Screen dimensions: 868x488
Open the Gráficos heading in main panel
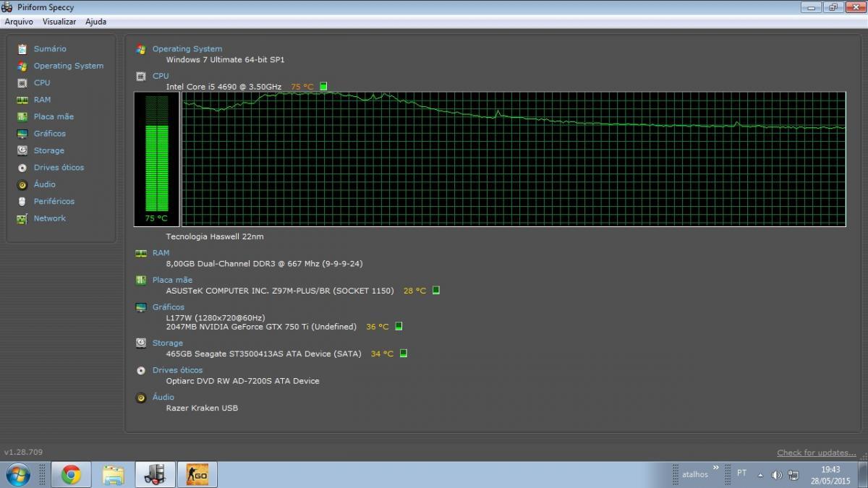click(169, 307)
